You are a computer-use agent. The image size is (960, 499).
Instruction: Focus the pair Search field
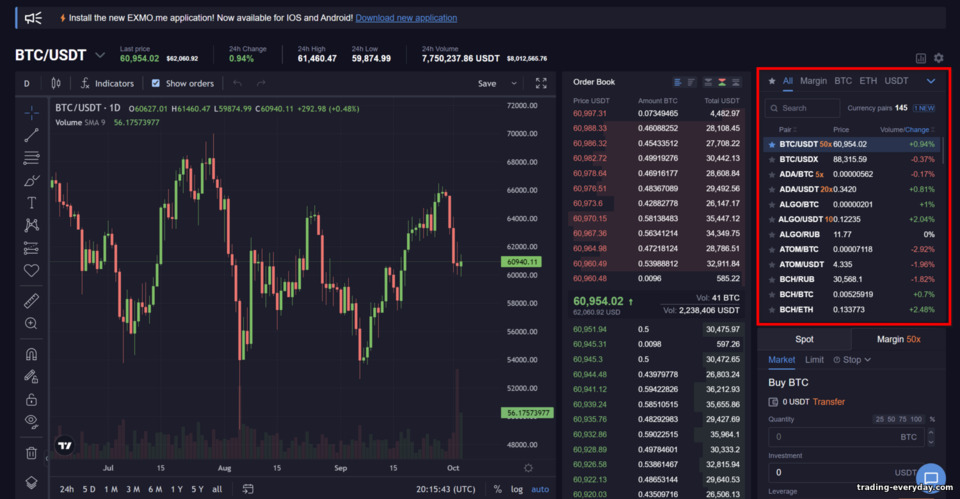803,108
